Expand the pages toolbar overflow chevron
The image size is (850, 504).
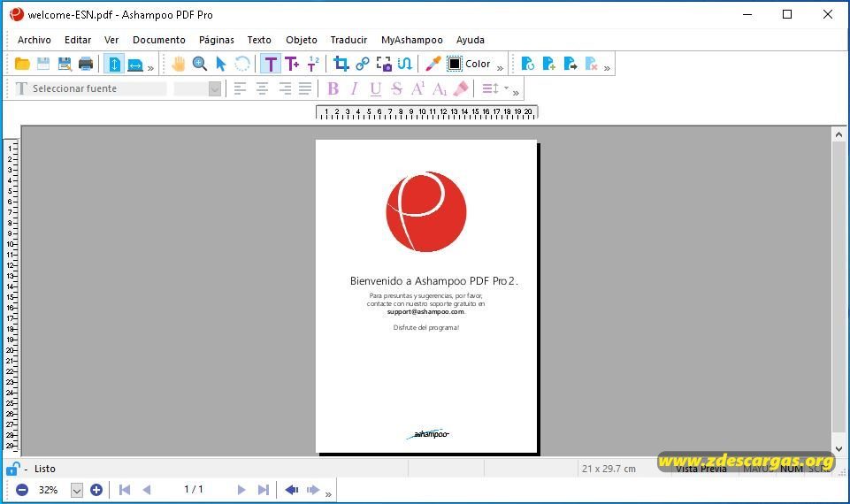[x=607, y=68]
